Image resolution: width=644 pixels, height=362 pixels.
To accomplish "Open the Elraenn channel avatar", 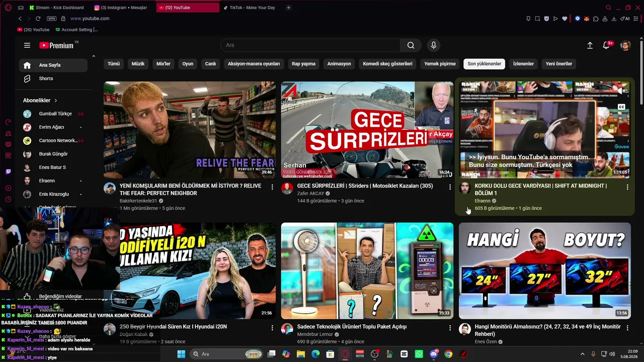I will tap(465, 189).
